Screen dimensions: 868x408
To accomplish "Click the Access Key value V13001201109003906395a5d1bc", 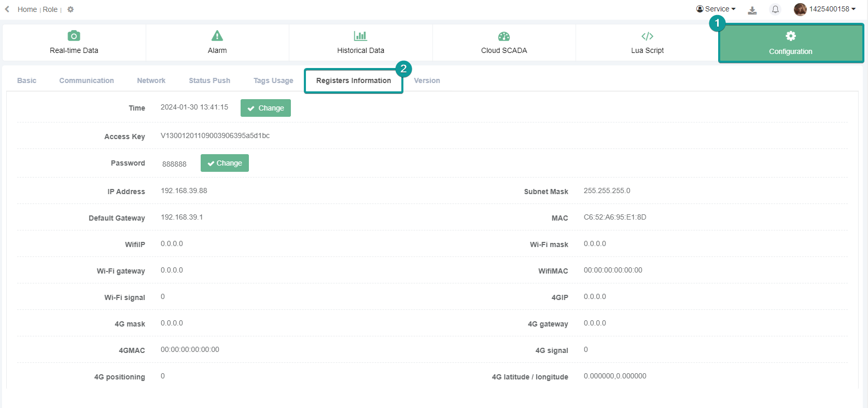I will 215,135.
